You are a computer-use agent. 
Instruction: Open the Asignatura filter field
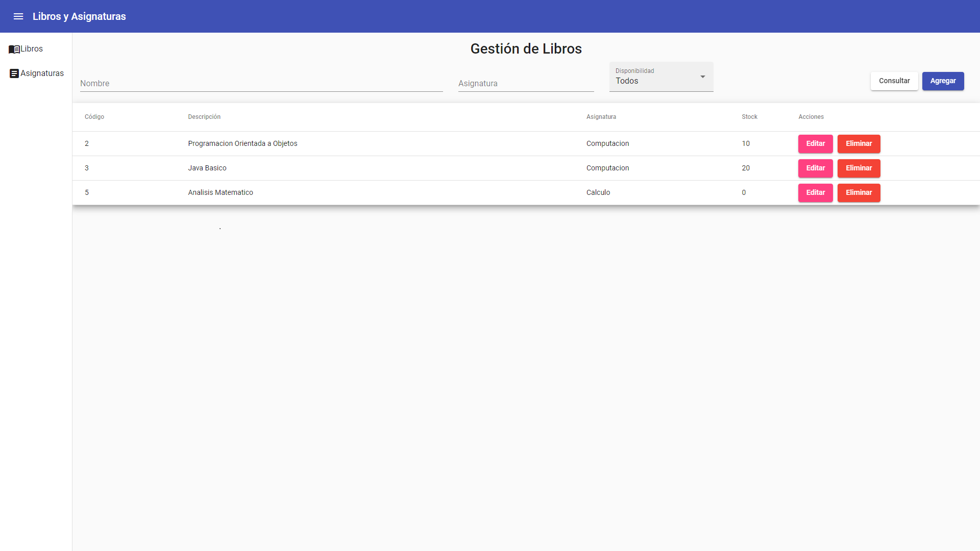(526, 83)
